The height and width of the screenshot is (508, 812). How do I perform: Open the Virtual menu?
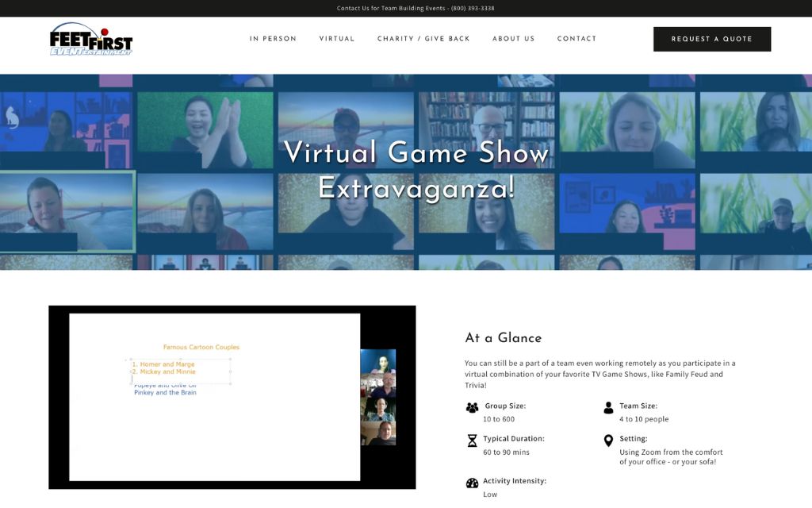tap(337, 39)
